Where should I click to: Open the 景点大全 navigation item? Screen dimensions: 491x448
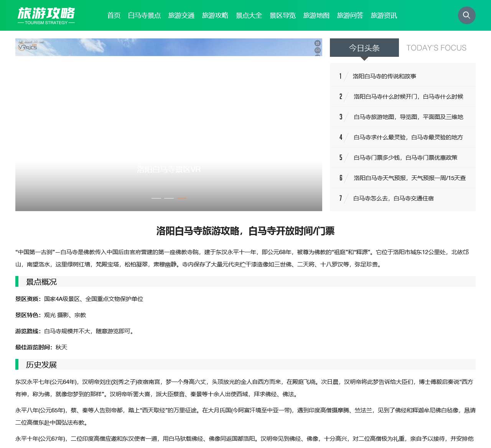pos(249,15)
